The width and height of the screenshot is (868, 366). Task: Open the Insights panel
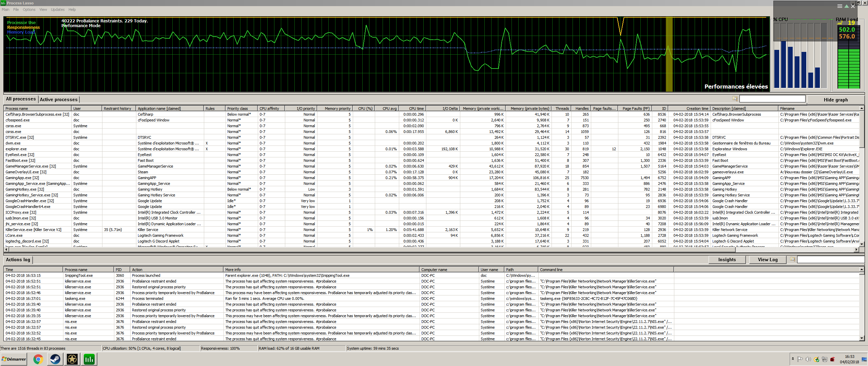727,260
